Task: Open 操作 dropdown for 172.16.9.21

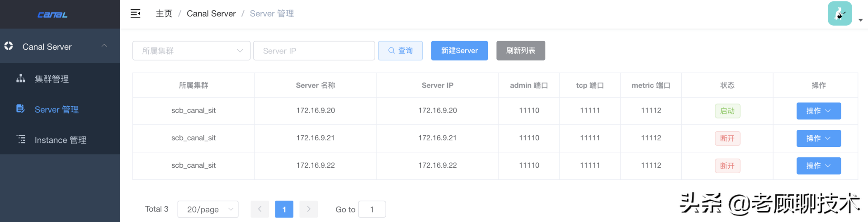Action: point(819,138)
